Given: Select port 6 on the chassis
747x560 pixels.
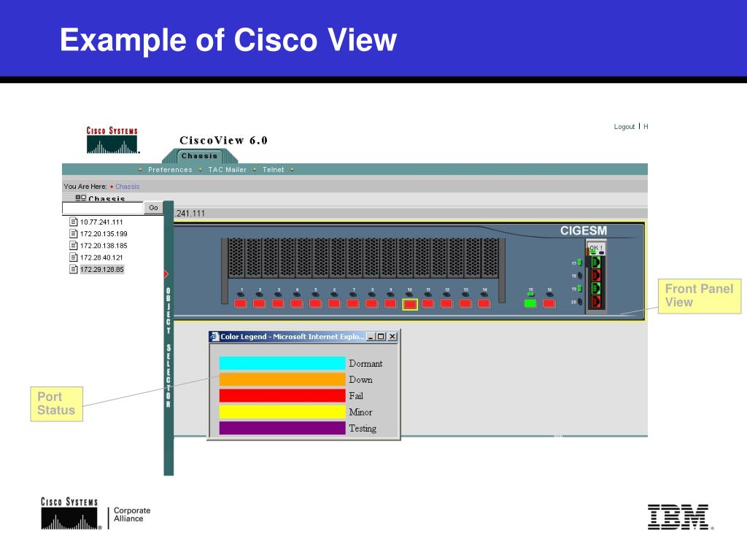Looking at the screenshot, I should (334, 303).
